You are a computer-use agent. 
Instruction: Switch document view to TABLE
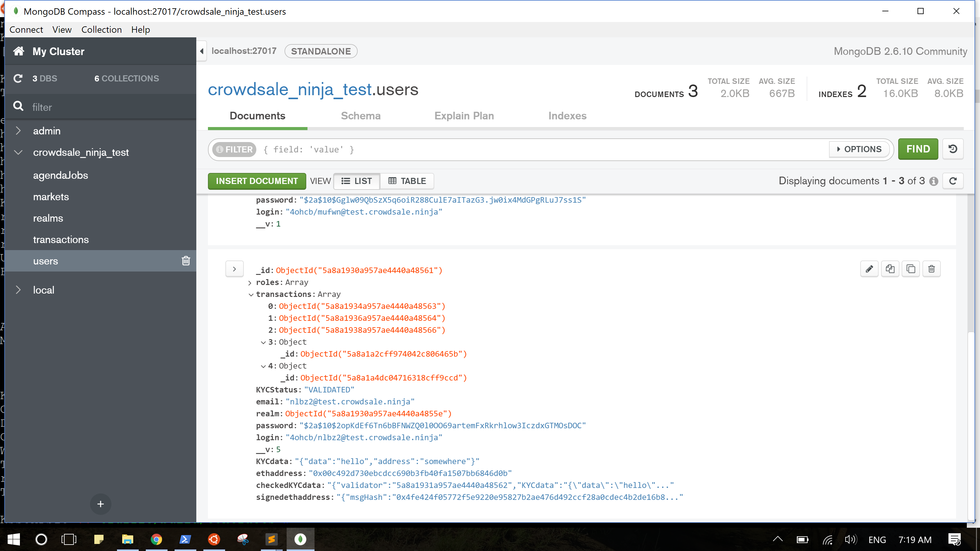407,181
